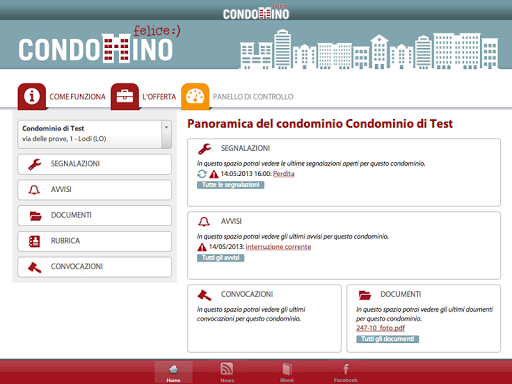
Task: Click the AVVISI panel title
Action: [x=231, y=221]
